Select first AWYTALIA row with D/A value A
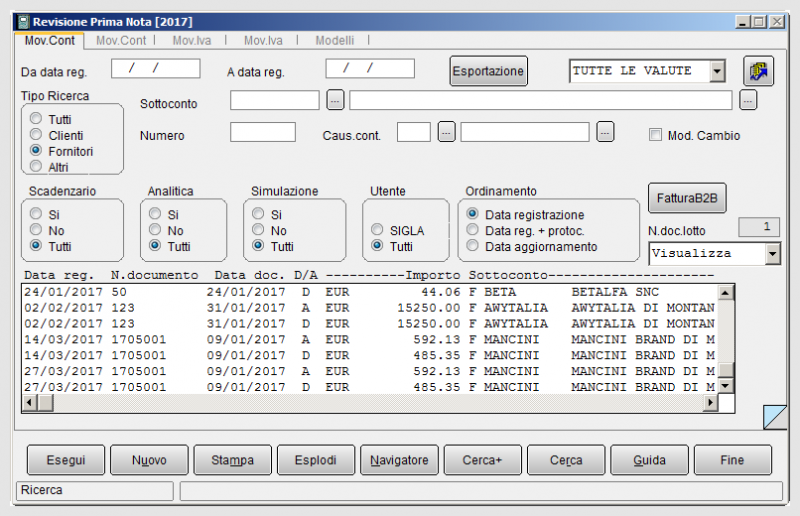 pyautogui.click(x=369, y=308)
